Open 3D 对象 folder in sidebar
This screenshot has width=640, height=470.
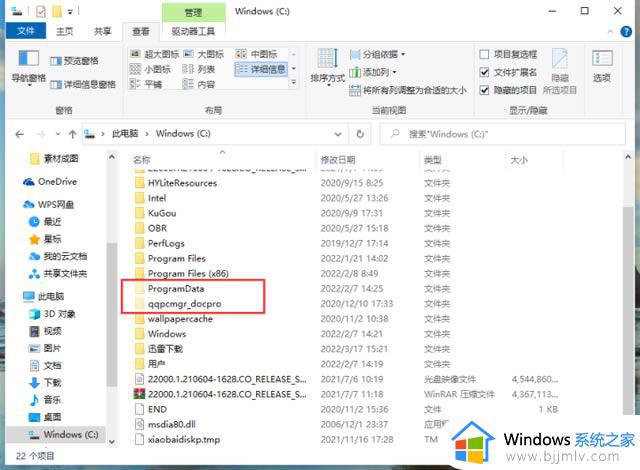click(52, 314)
